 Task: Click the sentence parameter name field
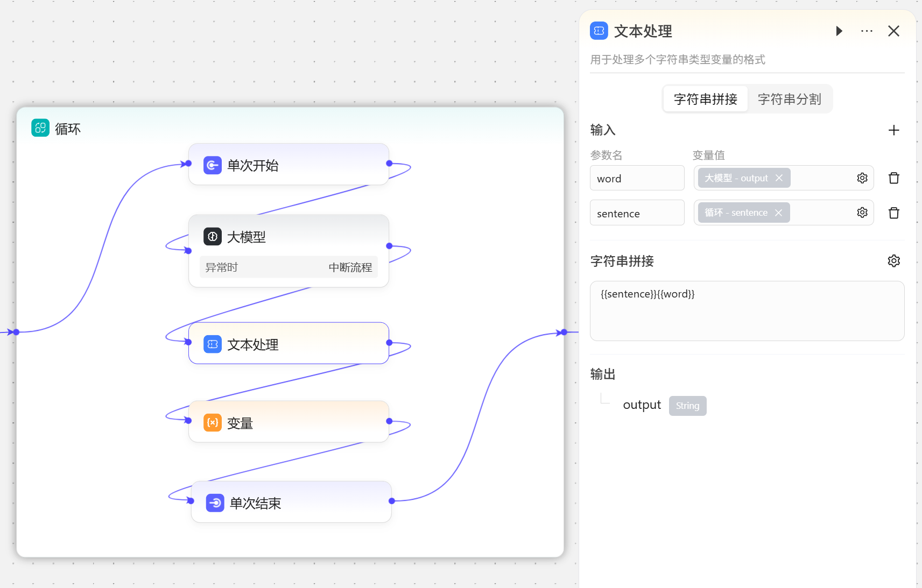coord(637,214)
